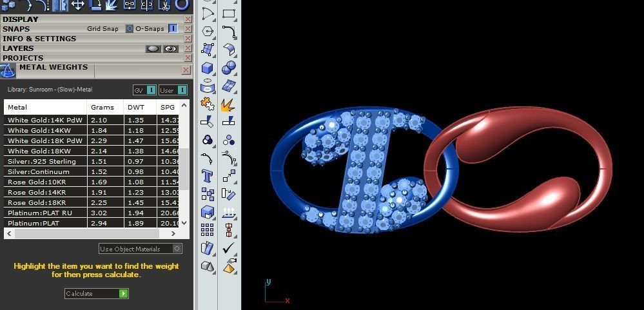Select the curved blue plate solid tool with ellipse
This screenshot has height=310, width=644.
pyautogui.click(x=208, y=86)
